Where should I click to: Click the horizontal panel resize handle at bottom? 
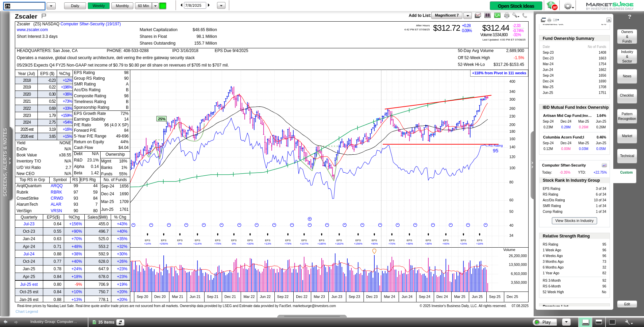point(312,316)
